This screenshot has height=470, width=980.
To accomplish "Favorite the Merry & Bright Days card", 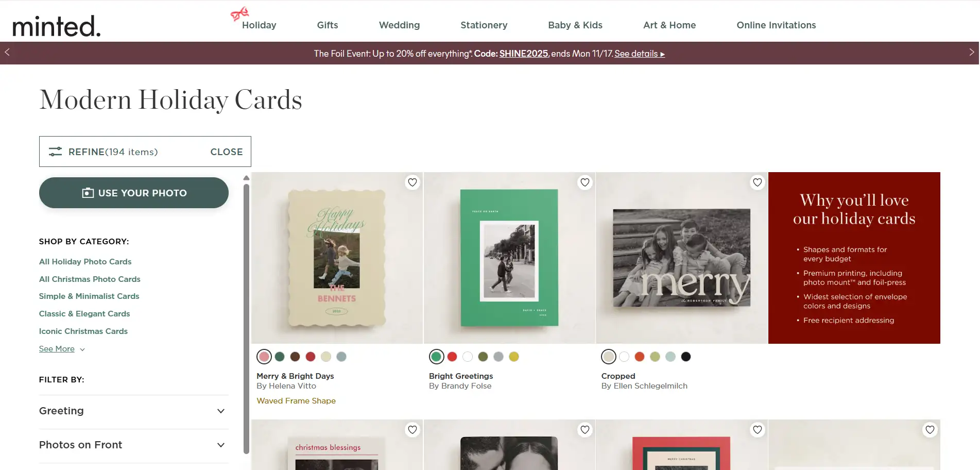I will coord(412,182).
